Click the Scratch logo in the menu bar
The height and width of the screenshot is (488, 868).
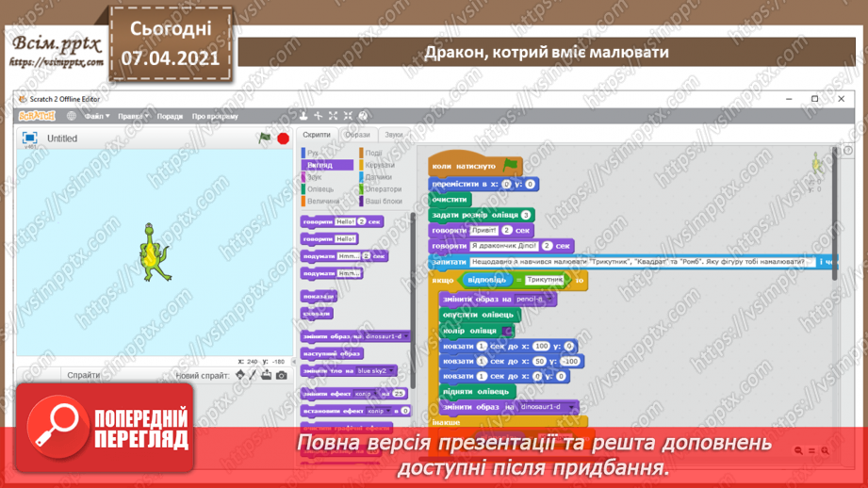click(x=37, y=116)
